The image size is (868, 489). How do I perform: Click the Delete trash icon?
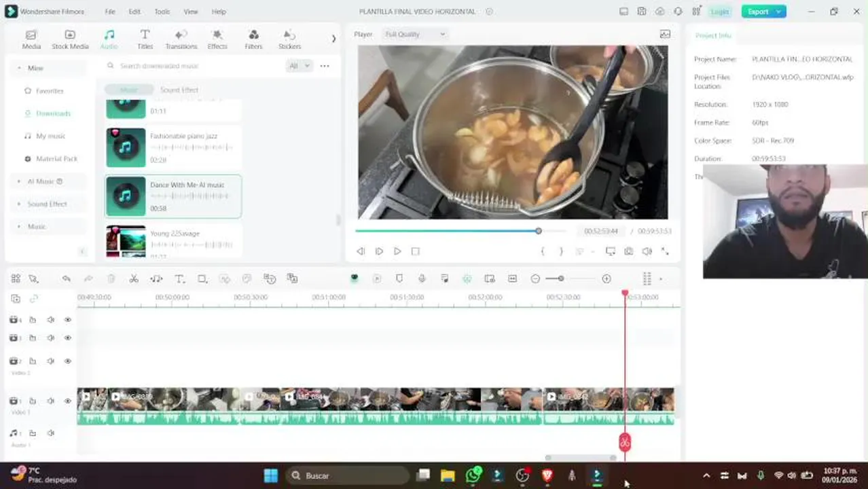(x=111, y=278)
